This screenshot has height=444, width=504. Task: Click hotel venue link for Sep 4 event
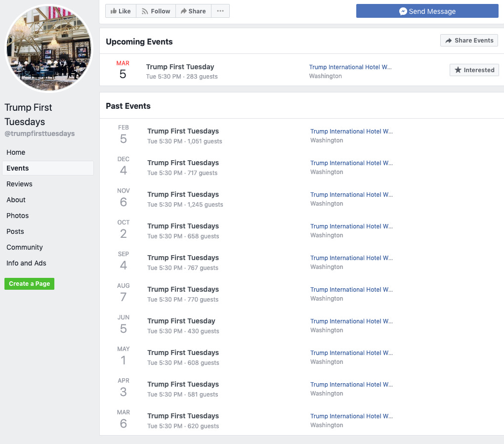click(351, 258)
